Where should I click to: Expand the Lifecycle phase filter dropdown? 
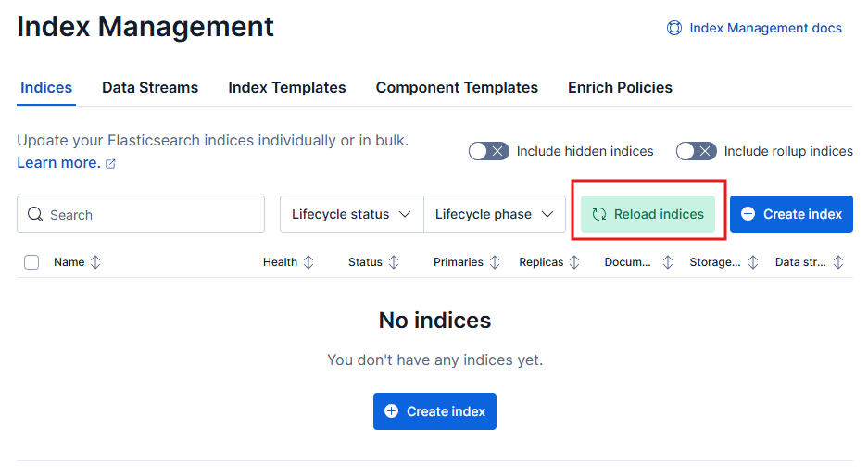tap(494, 214)
